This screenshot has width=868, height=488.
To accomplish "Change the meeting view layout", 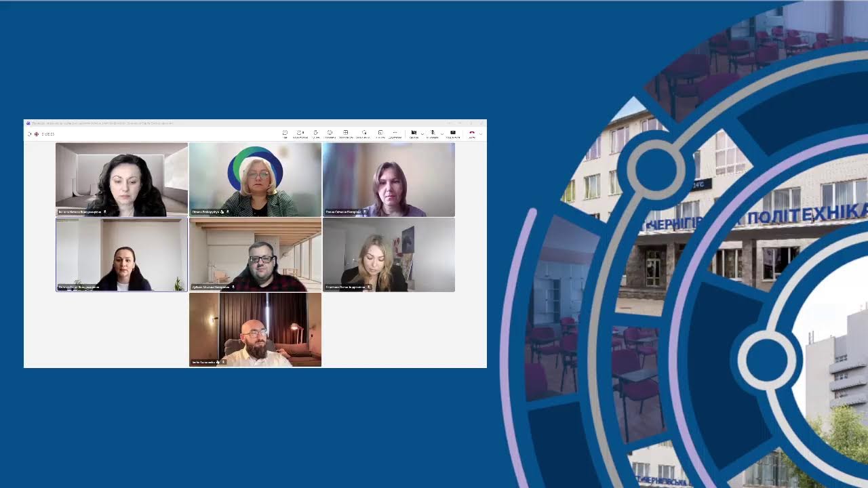I will coord(346,134).
